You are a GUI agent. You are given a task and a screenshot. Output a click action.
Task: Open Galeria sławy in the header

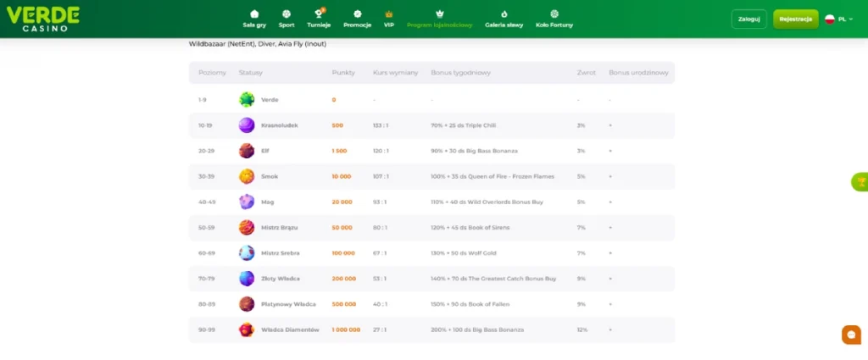click(504, 19)
